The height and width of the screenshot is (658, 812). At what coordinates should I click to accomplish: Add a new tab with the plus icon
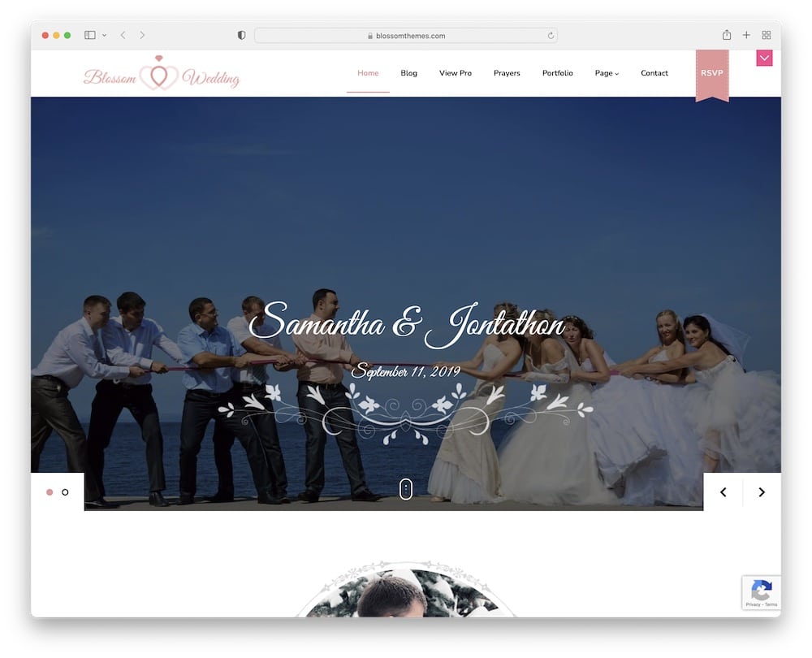click(746, 35)
